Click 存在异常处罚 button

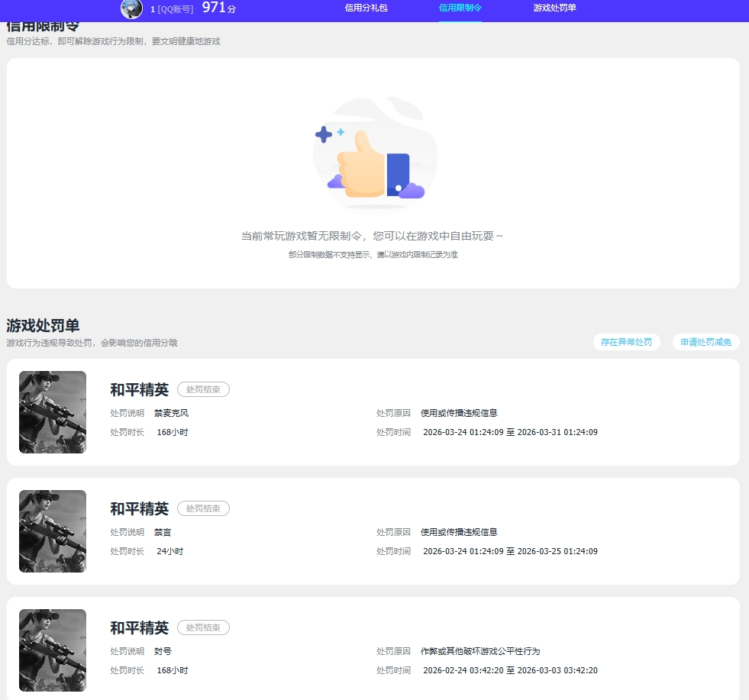(x=626, y=342)
